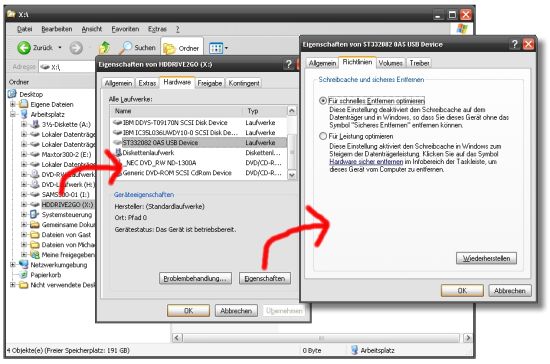Select IBM DDYS-T09170N SCSI Disk Device row
Viewport: 550px width, 364px height.
coord(199,122)
